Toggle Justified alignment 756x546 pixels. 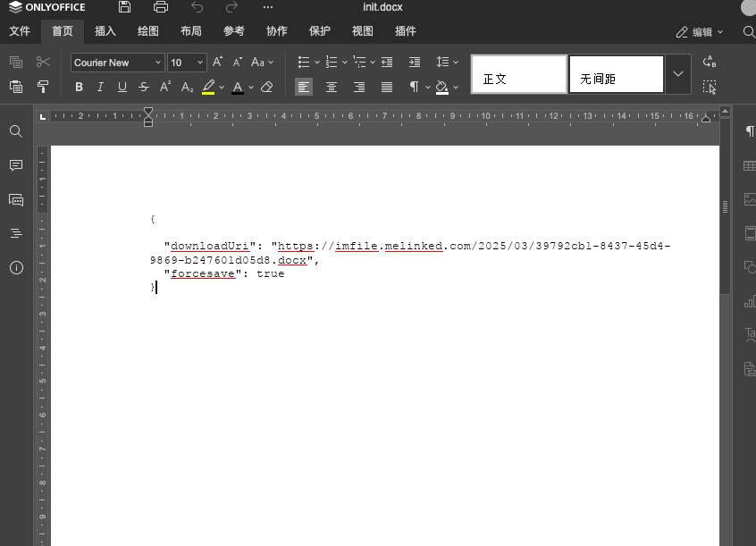pos(387,87)
